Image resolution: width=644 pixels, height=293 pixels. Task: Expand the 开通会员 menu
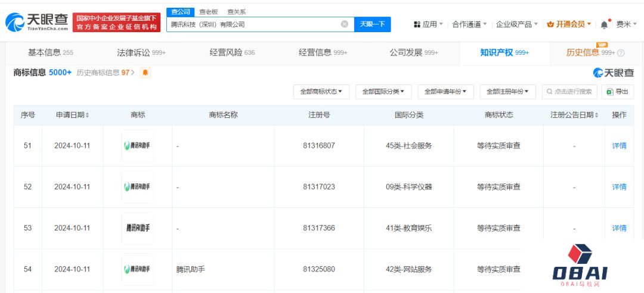click(x=569, y=24)
